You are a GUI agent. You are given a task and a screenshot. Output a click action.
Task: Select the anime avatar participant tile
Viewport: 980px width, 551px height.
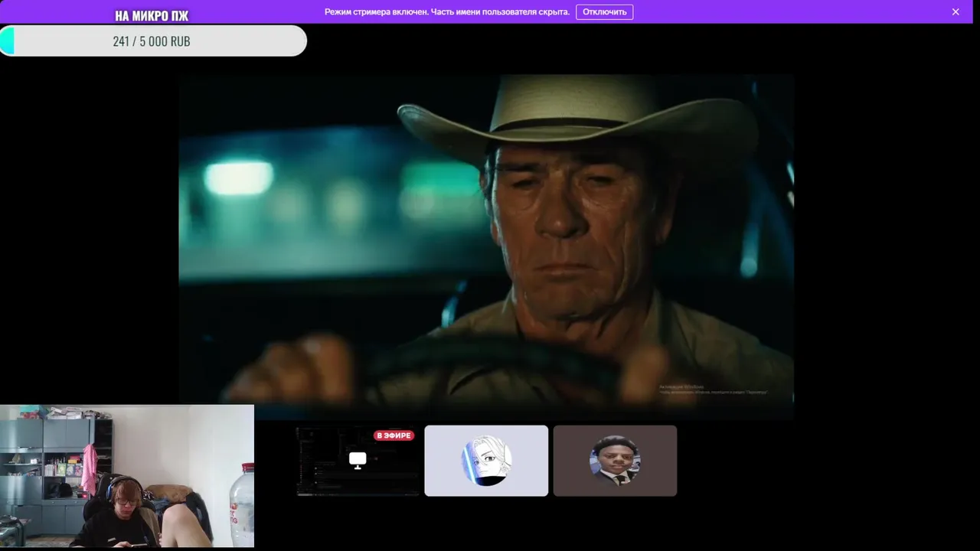pyautogui.click(x=486, y=461)
